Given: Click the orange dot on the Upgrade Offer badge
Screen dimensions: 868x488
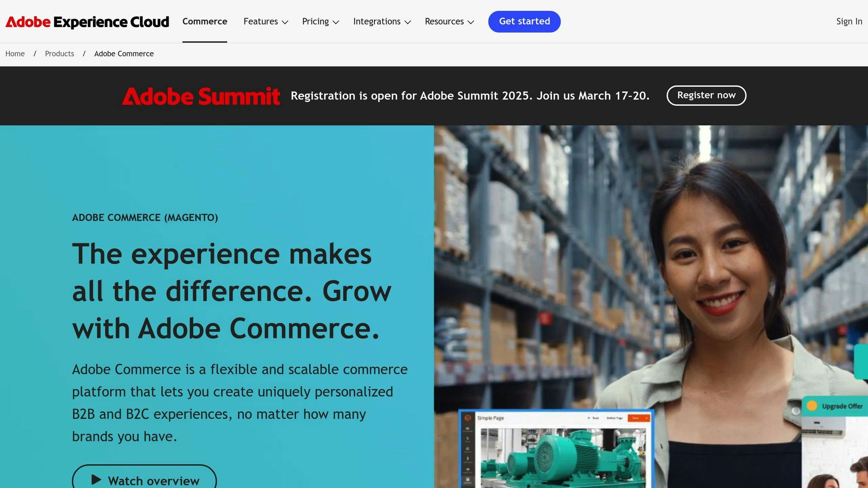Looking at the screenshot, I should (x=812, y=406).
